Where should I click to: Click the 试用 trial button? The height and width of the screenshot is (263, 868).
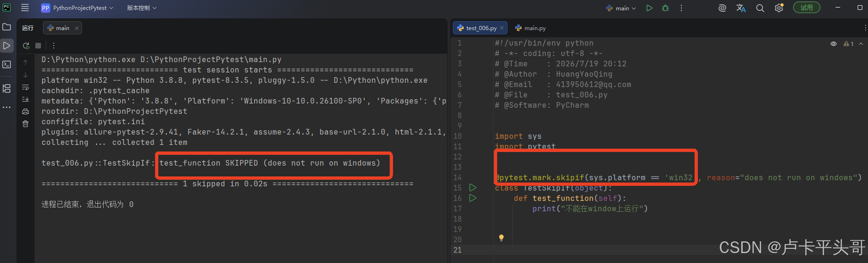(807, 8)
